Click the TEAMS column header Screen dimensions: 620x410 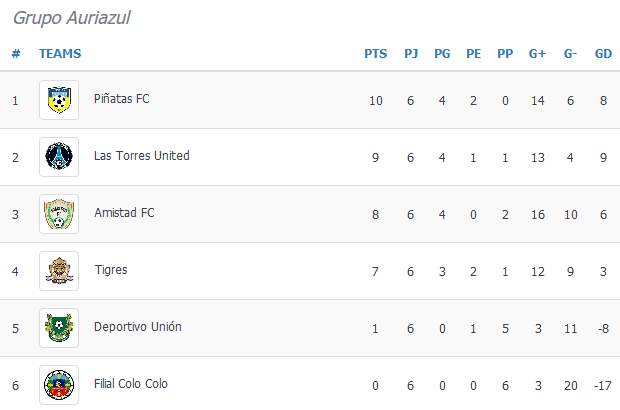(60, 53)
